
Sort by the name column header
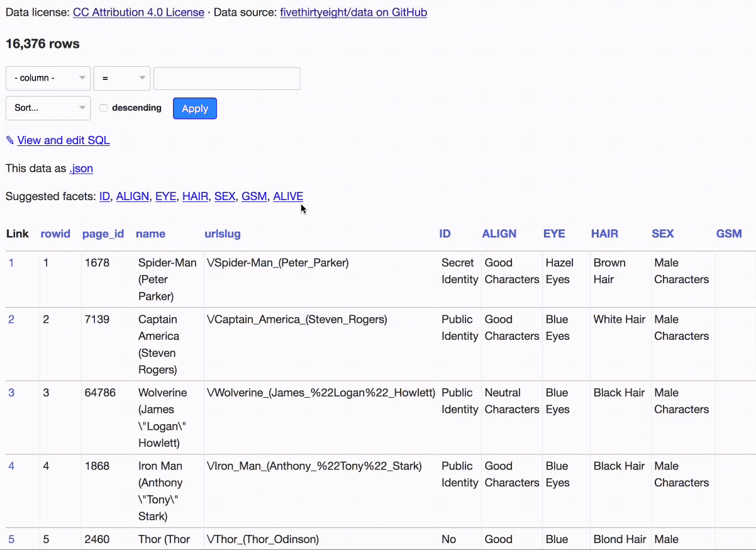150,233
